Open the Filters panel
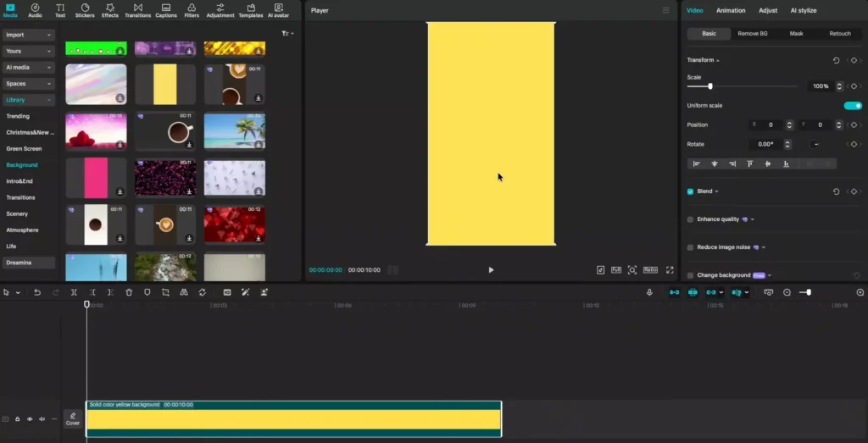Screen dimensions: 868x443 pos(192,10)
